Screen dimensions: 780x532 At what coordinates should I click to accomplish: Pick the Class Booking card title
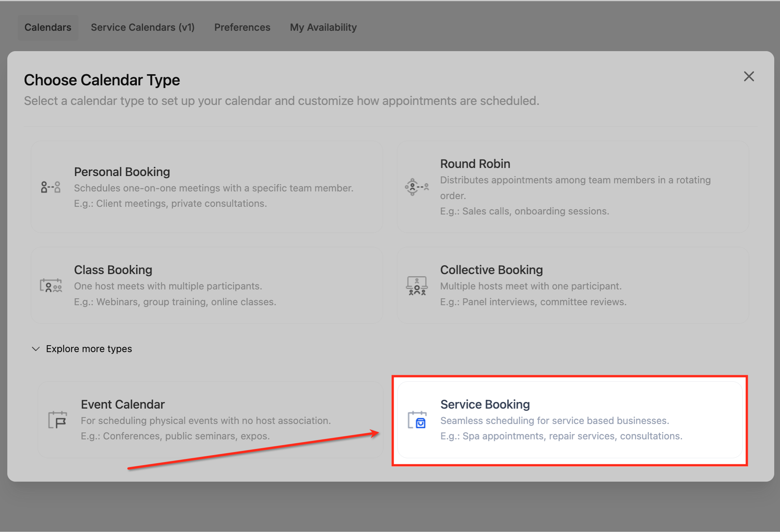tap(113, 270)
